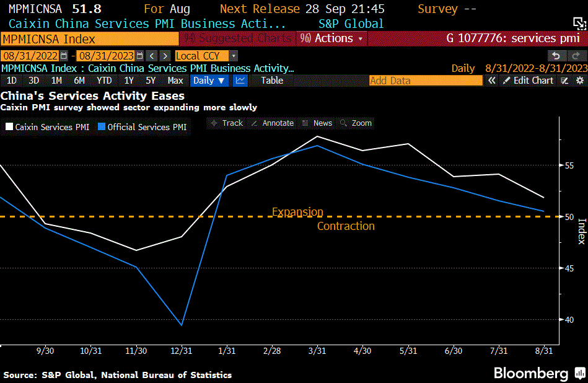
Task: Click the 3/31 x-axis date label
Action: pyautogui.click(x=317, y=351)
